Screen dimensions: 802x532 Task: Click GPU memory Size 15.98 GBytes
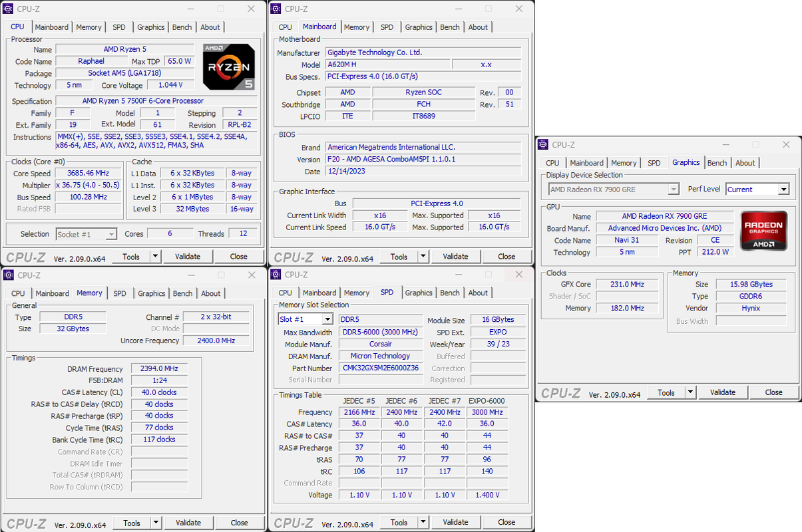[x=751, y=284]
